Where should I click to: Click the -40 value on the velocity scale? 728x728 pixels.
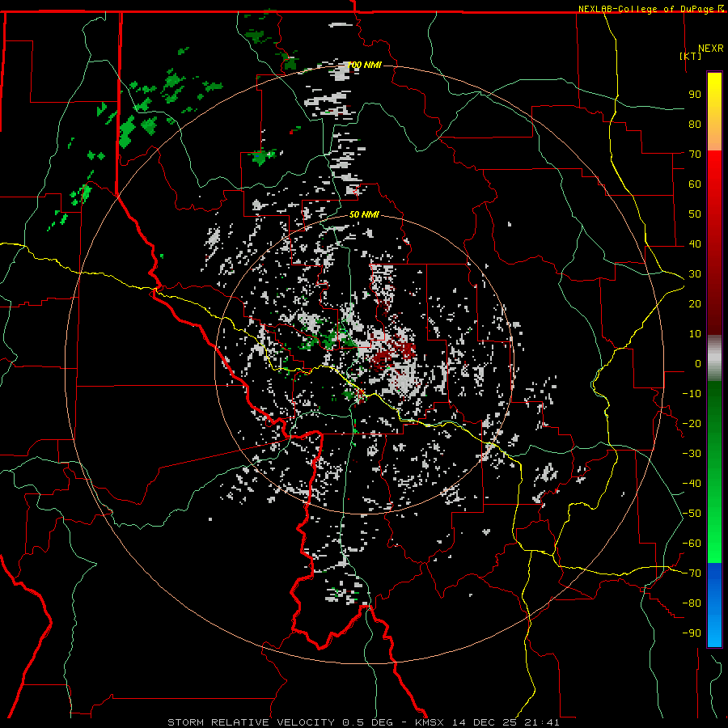(x=692, y=484)
